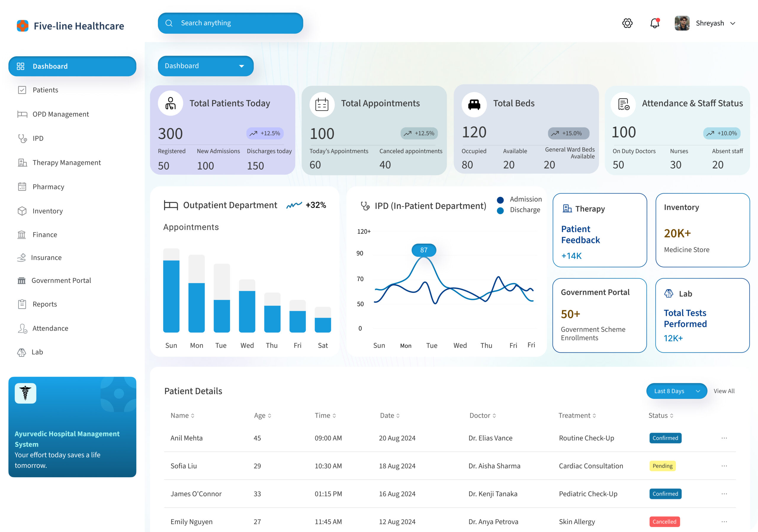Click the Total Beds bed icon

pos(474,104)
